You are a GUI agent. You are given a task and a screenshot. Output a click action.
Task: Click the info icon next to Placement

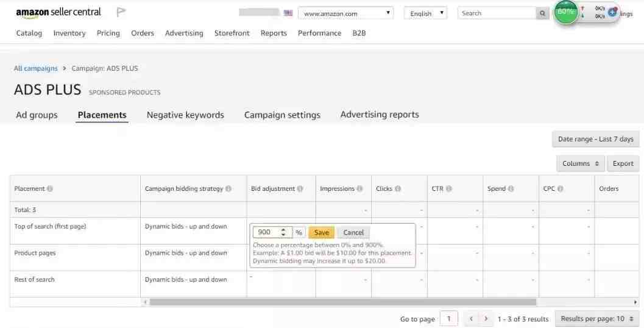click(x=50, y=188)
